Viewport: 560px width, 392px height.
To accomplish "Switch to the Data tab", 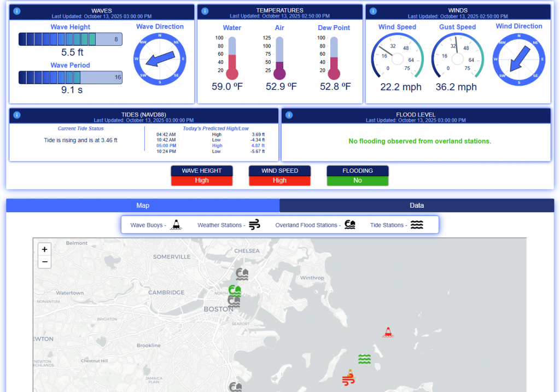I will (x=417, y=206).
